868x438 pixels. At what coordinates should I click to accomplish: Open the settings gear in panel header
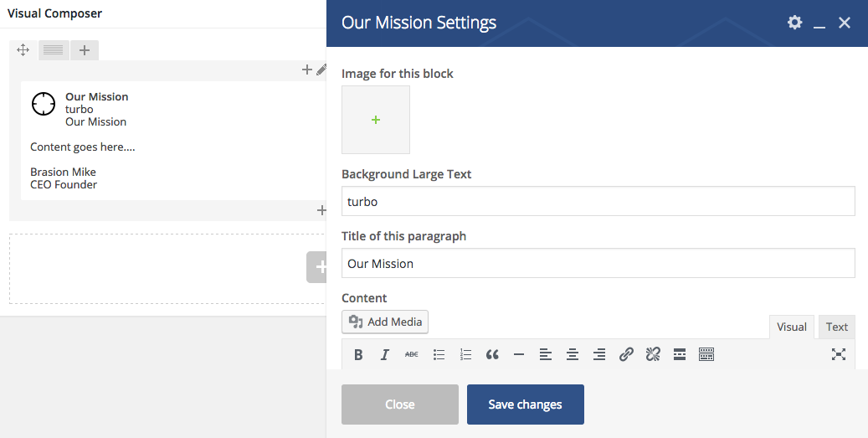(794, 23)
